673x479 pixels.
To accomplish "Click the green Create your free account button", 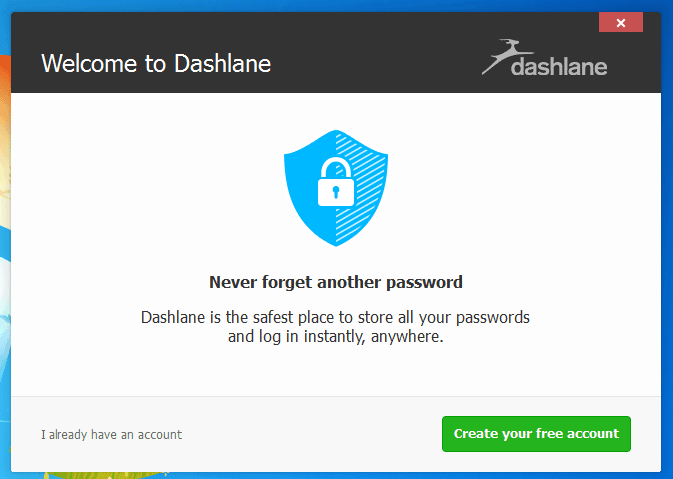I will point(536,434).
